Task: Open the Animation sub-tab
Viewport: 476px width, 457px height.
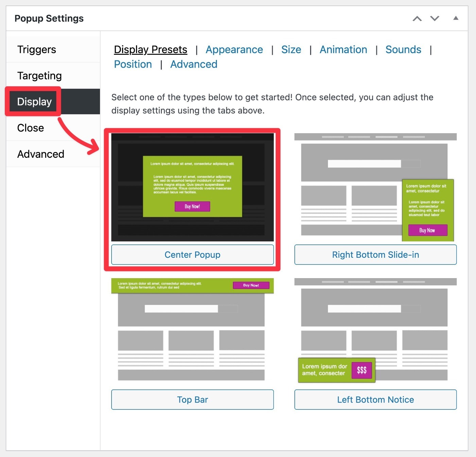Action: 343,50
